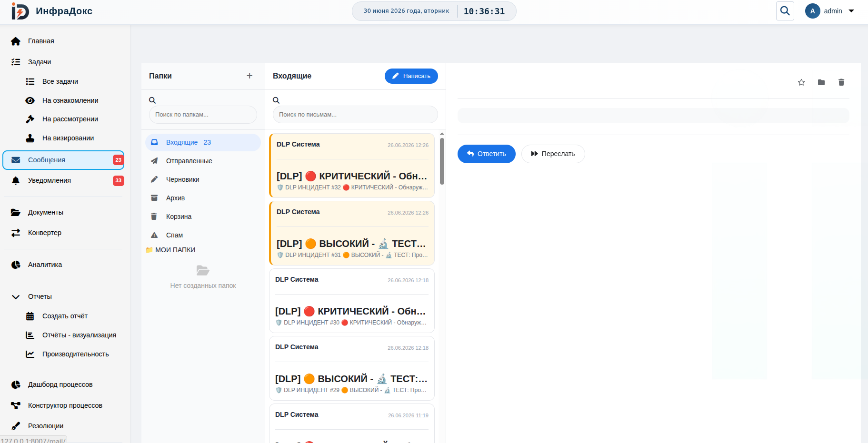Click the date 30 июня 2026 года

click(x=406, y=11)
